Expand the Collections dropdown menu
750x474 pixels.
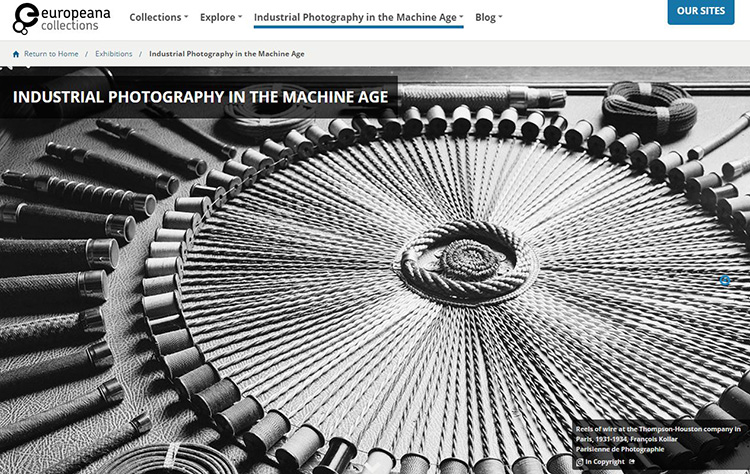click(158, 17)
